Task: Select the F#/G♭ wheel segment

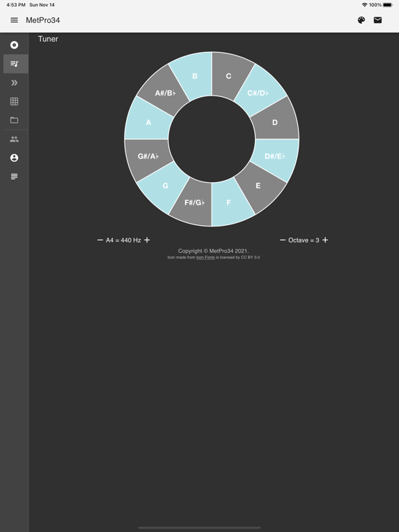Action: 194,202
